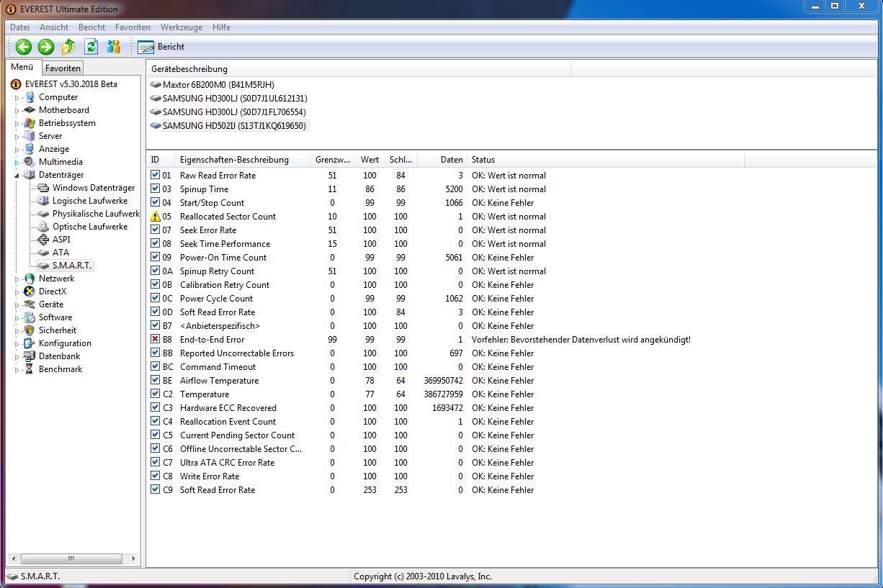The height and width of the screenshot is (588, 883).
Task: Sort by Eigenschaften-Beschreibung column header
Action: 243,160
